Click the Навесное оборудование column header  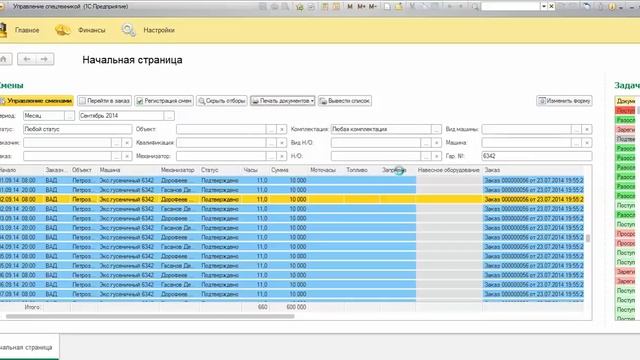tap(449, 170)
